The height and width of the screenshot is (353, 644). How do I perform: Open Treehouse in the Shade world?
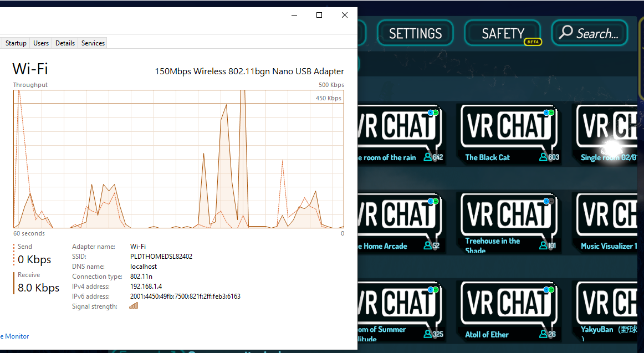pos(508,223)
